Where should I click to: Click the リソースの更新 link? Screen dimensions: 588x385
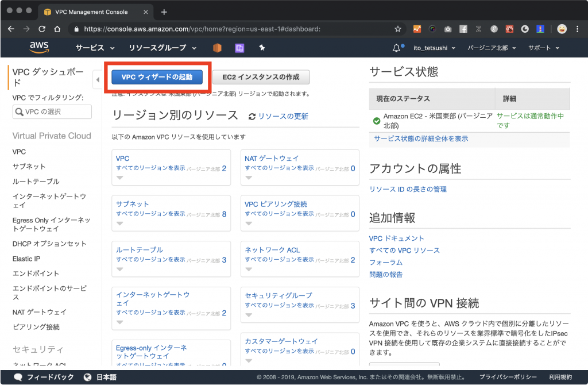click(283, 116)
